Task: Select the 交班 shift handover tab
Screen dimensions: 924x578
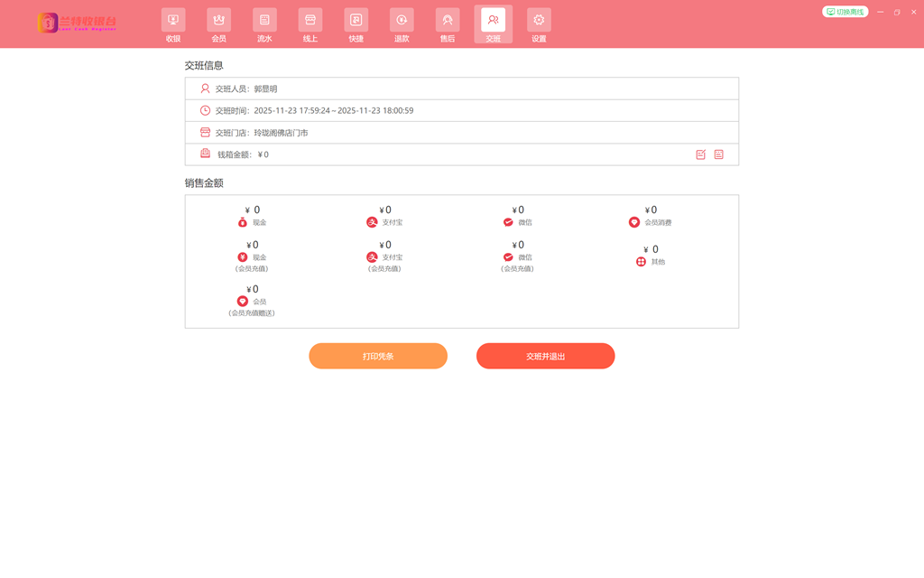Action: coord(493,25)
